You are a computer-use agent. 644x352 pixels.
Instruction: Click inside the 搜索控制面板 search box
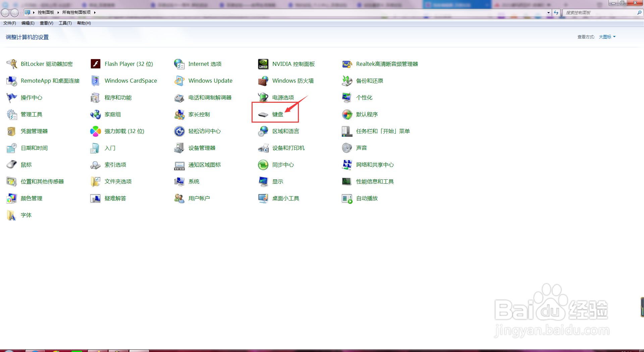tap(599, 12)
